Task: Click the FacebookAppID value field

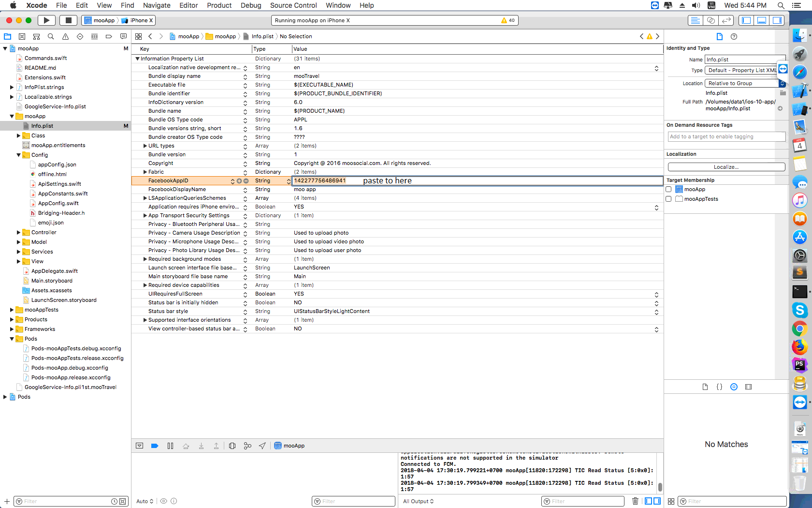Action: coord(478,180)
